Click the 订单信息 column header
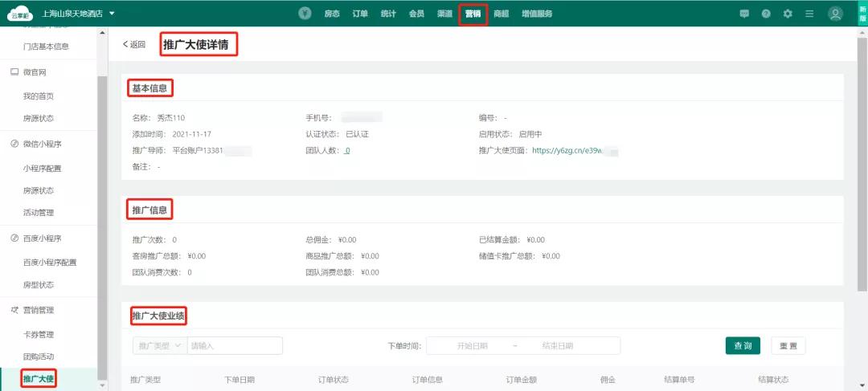The width and height of the screenshot is (868, 391). click(428, 380)
